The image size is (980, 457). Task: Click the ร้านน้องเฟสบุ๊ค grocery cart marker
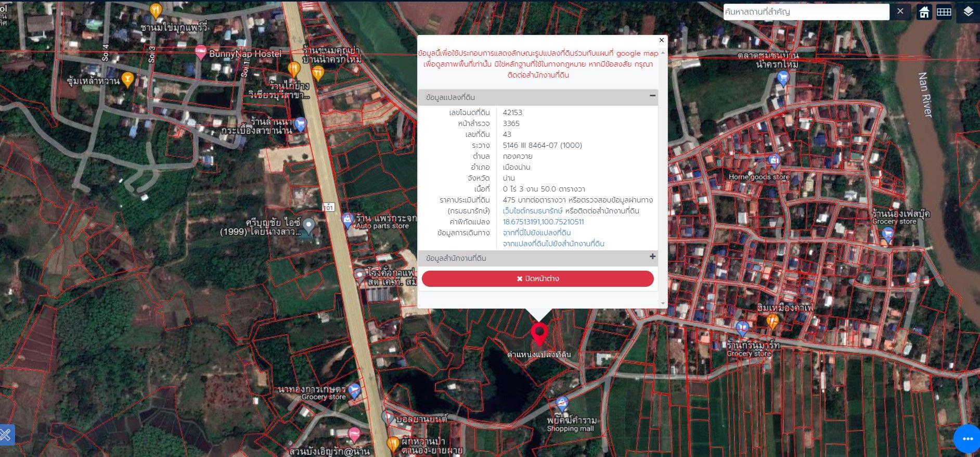[888, 235]
